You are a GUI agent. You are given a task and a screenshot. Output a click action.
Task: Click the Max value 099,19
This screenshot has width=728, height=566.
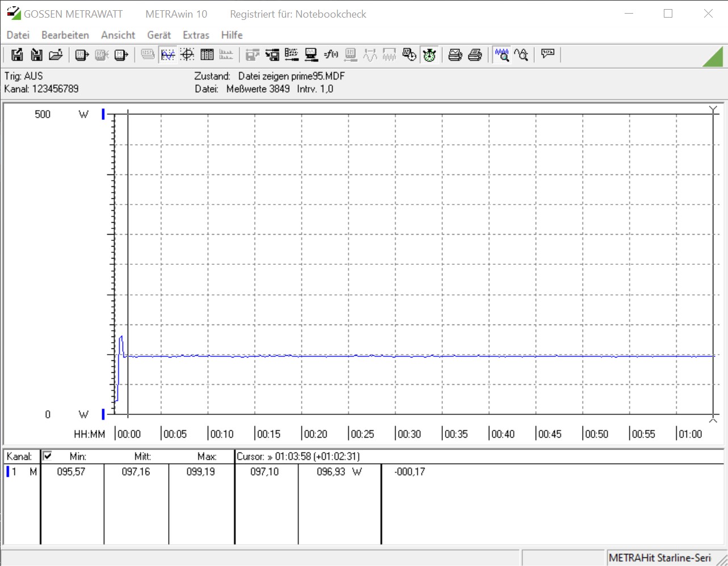pos(201,472)
